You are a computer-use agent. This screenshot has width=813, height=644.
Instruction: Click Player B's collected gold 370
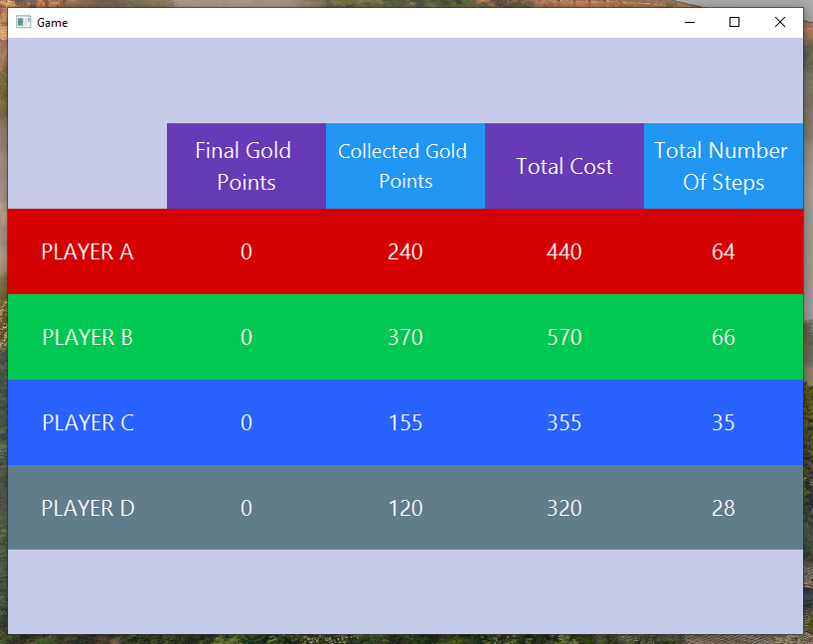pos(406,338)
